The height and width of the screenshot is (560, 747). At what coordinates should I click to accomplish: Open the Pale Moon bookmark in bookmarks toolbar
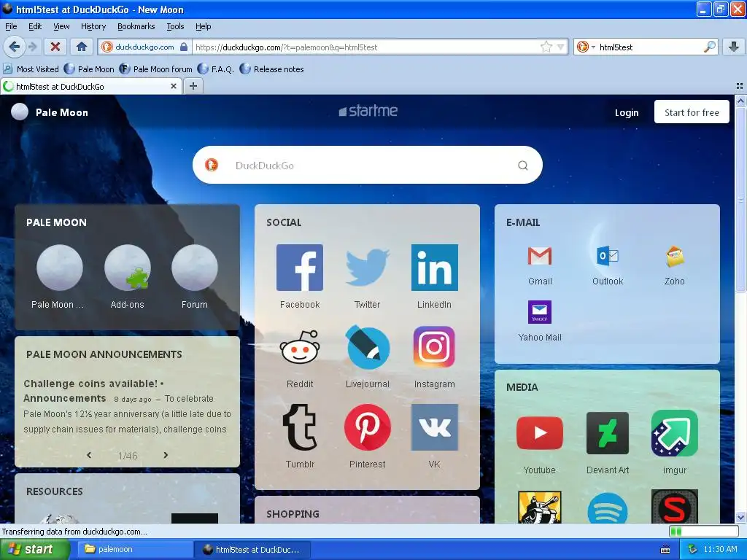(x=89, y=69)
